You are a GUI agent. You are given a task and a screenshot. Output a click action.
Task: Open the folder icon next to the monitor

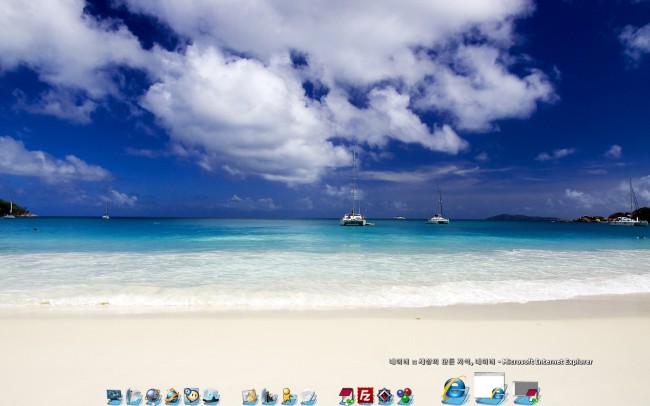(134, 397)
